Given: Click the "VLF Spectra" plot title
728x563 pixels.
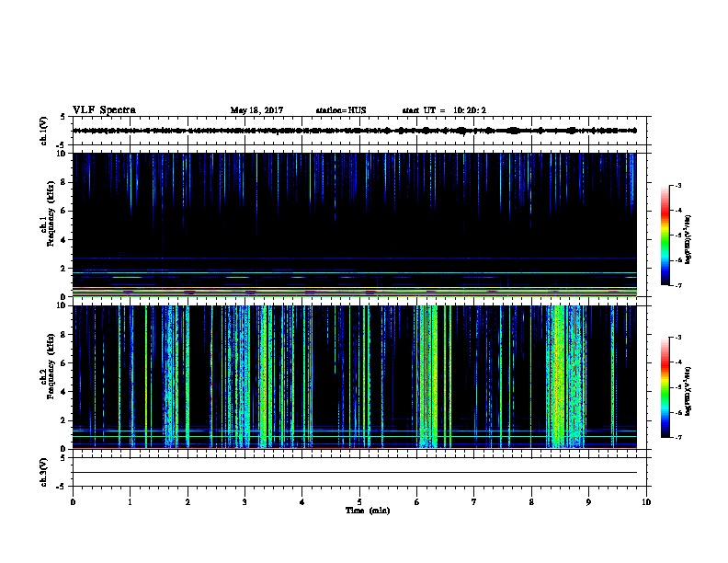Looking at the screenshot, I should [x=104, y=110].
